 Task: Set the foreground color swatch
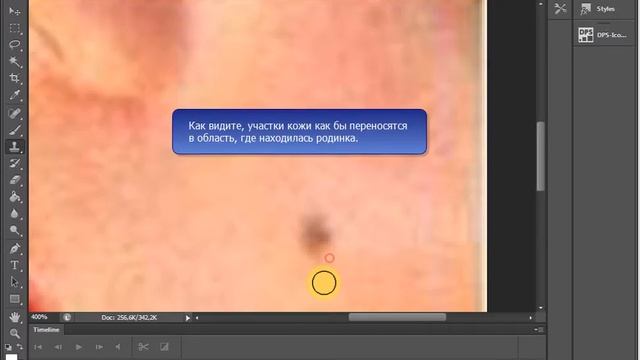coord(11,357)
